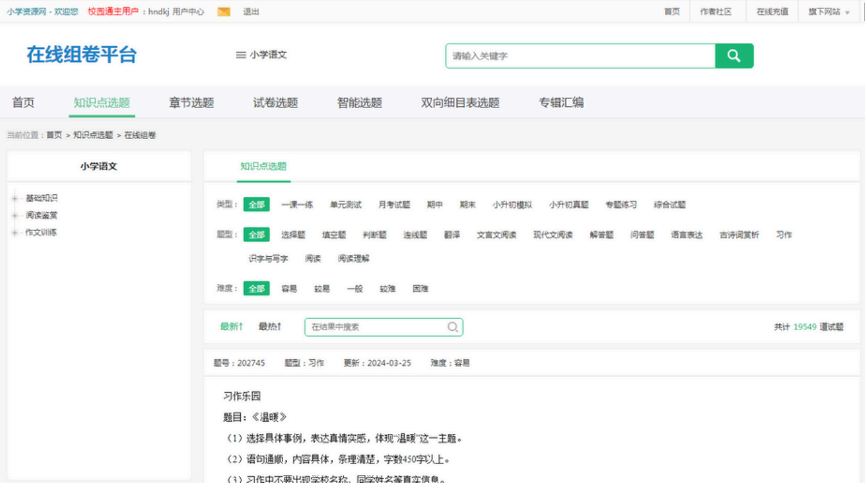Filter type by 小升初模拟

pos(512,205)
